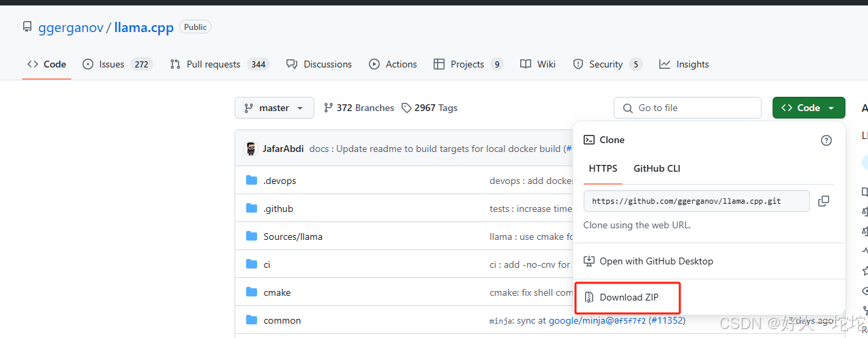Switch to the Issues tab

[117, 64]
